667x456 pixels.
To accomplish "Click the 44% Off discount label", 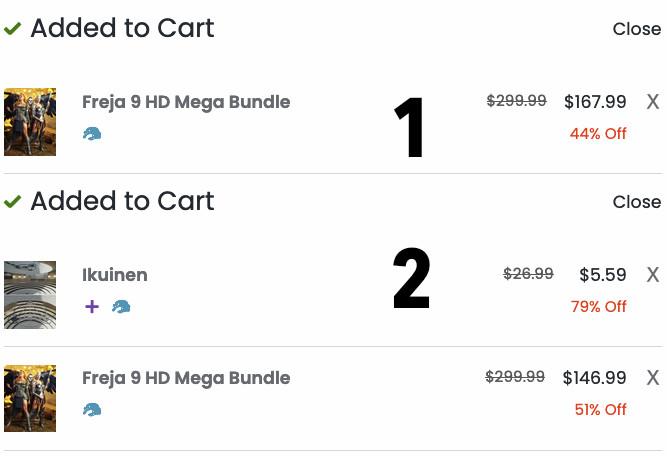I will pyautogui.click(x=598, y=134).
